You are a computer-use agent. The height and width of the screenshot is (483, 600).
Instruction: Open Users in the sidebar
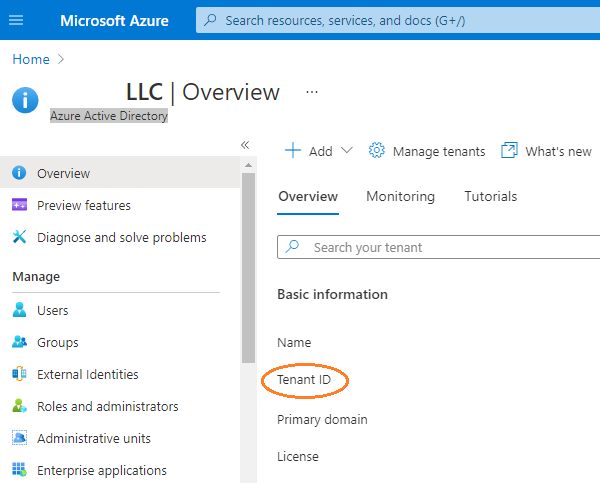click(52, 310)
